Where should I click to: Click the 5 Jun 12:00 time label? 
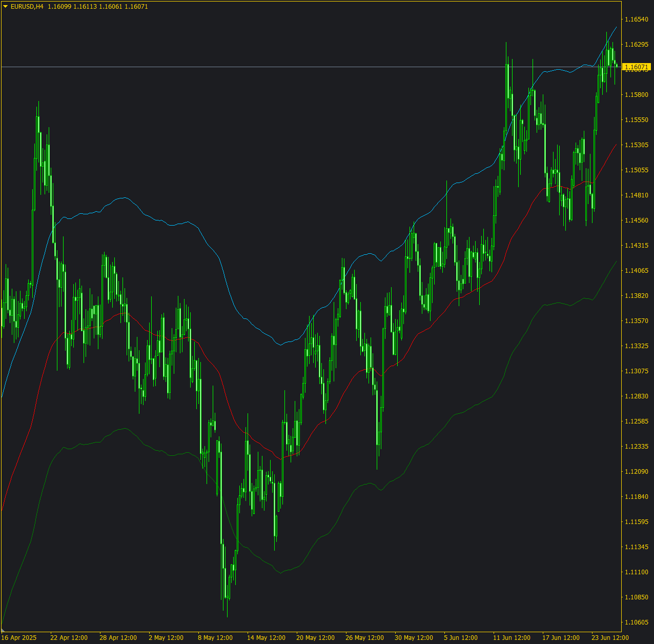[x=461, y=638]
